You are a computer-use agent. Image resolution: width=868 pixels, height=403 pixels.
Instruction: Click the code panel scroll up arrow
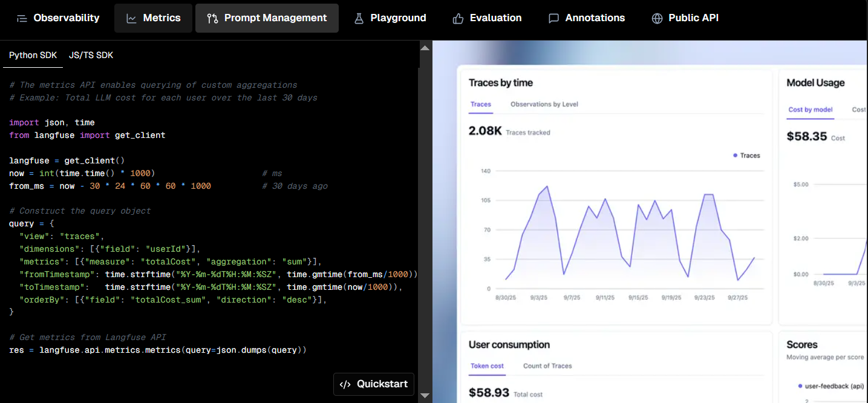[425, 47]
